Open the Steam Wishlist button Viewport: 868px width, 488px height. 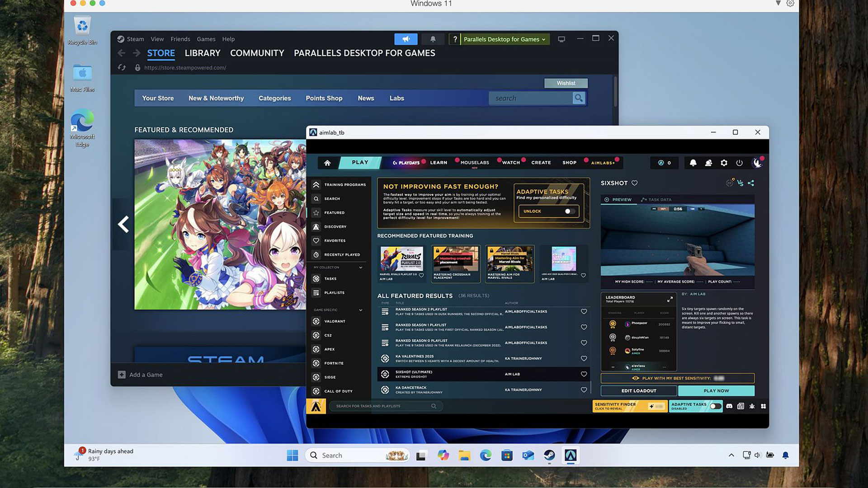pyautogui.click(x=566, y=83)
